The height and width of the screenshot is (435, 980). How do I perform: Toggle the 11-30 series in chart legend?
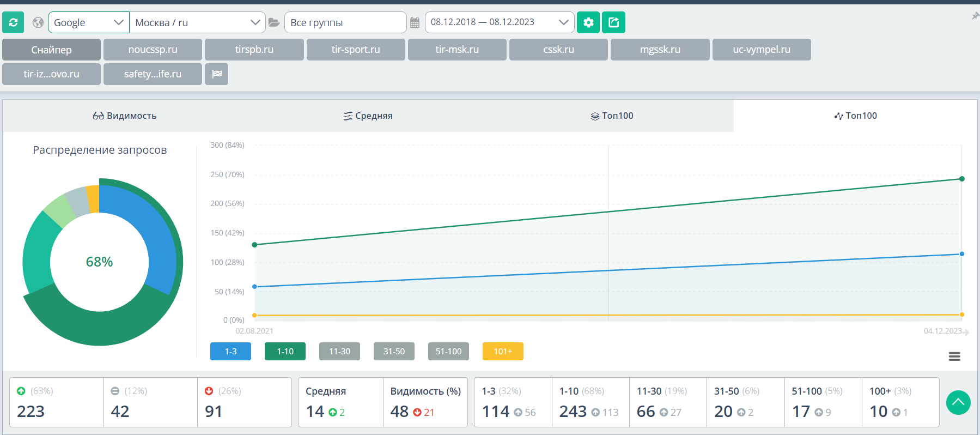[x=339, y=352]
